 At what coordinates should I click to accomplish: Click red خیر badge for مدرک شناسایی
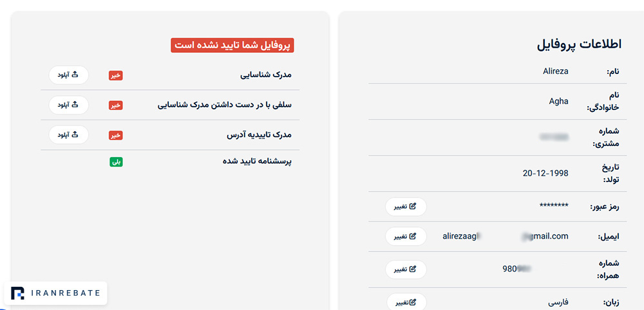(x=116, y=75)
